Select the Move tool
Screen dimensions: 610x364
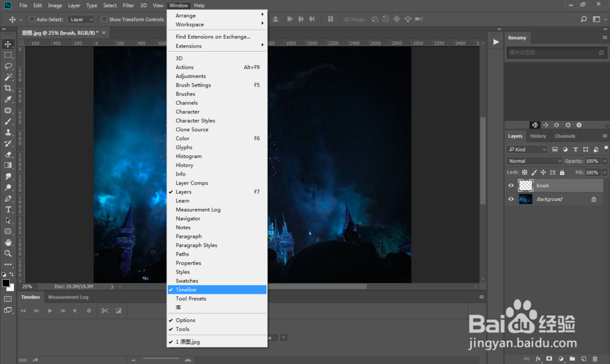(x=8, y=44)
